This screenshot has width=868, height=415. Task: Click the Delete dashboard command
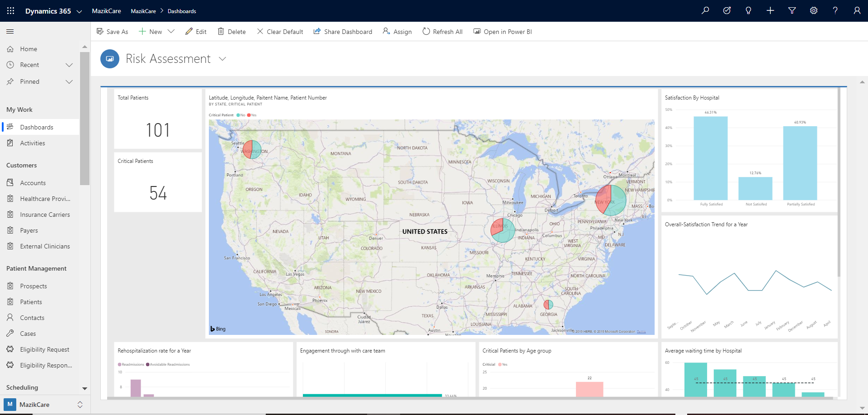(x=231, y=32)
